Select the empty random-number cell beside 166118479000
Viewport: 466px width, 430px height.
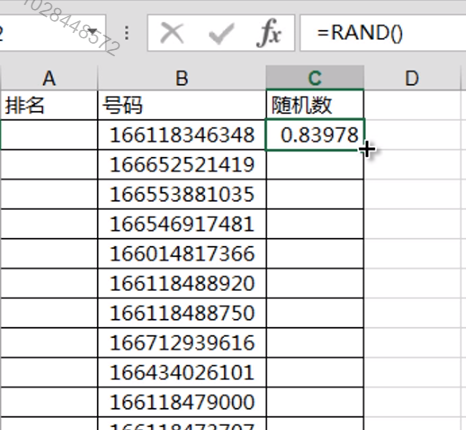click(x=315, y=402)
